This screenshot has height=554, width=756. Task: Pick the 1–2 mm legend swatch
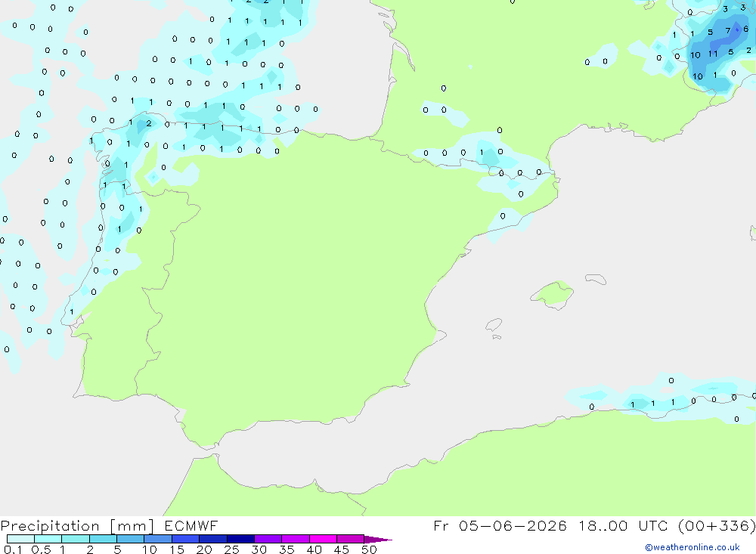pyautogui.click(x=76, y=539)
